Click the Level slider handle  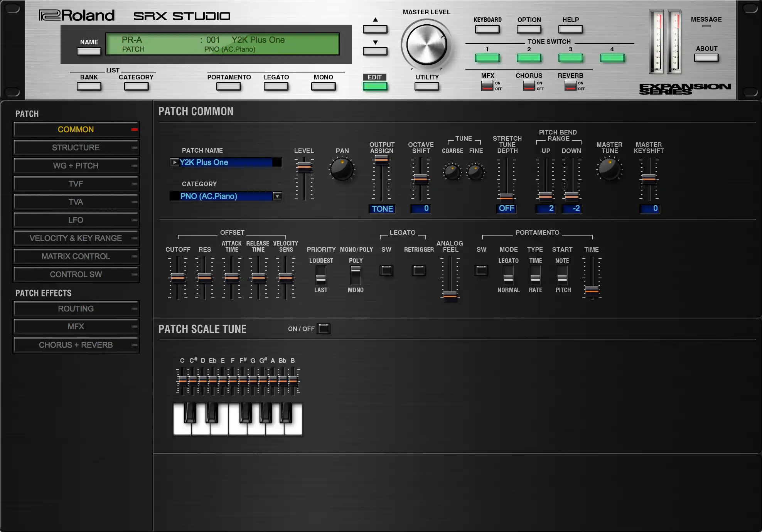coord(304,166)
